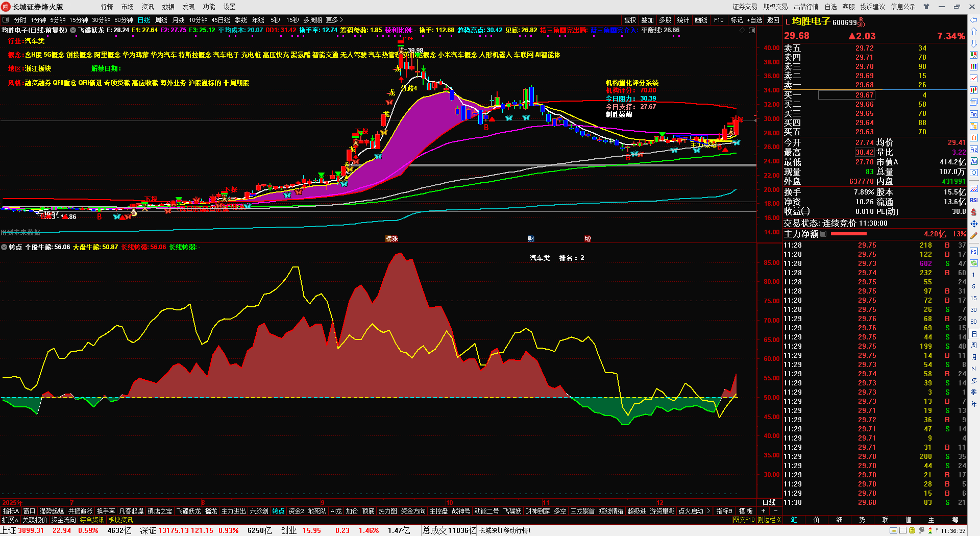The width and height of the screenshot is (980, 536).
Task: Open 证券交易 trading link
Action: (x=745, y=7)
